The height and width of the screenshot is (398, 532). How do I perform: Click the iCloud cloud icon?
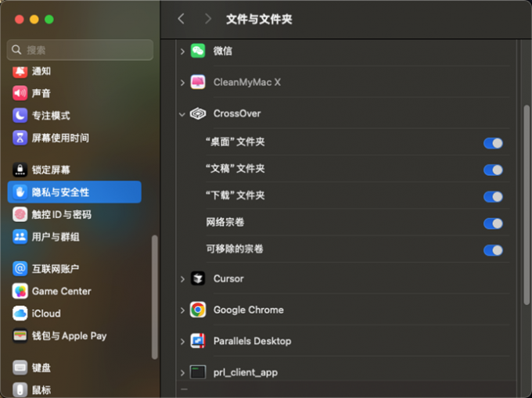click(20, 314)
